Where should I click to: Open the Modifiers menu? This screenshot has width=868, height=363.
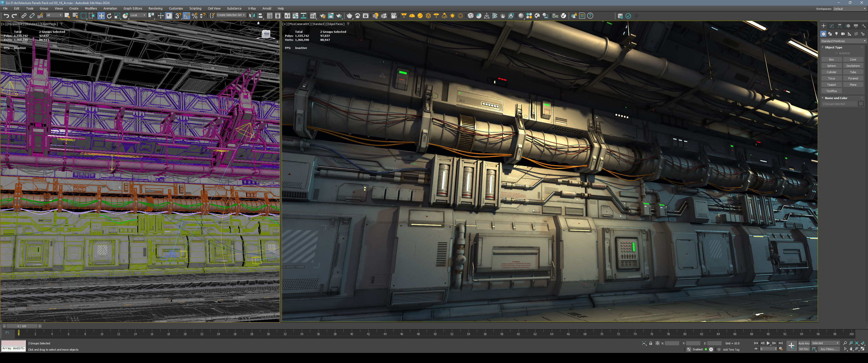pyautogui.click(x=91, y=8)
